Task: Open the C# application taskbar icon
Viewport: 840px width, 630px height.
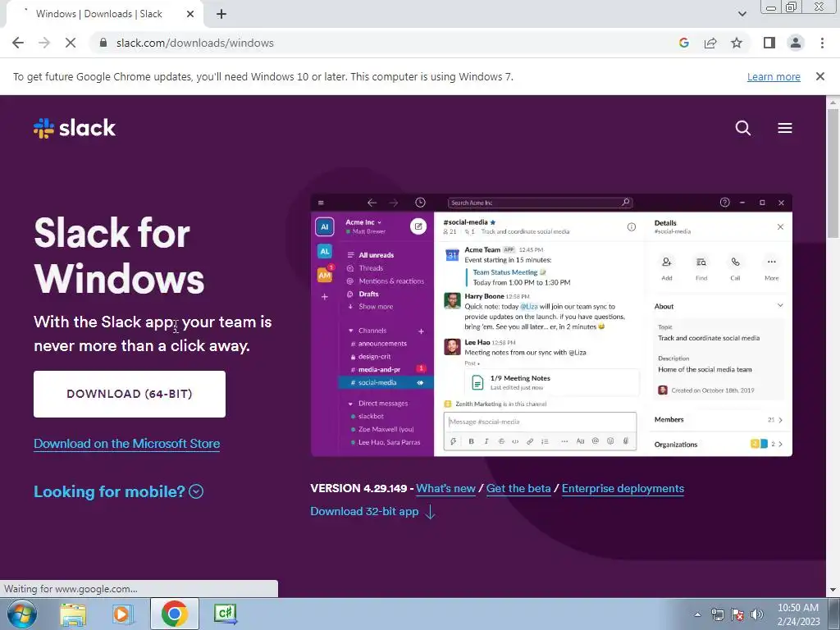Action: (x=225, y=614)
